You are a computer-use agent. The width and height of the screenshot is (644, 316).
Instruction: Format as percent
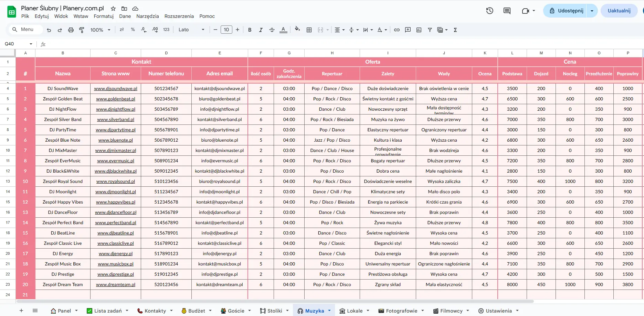pos(133,30)
